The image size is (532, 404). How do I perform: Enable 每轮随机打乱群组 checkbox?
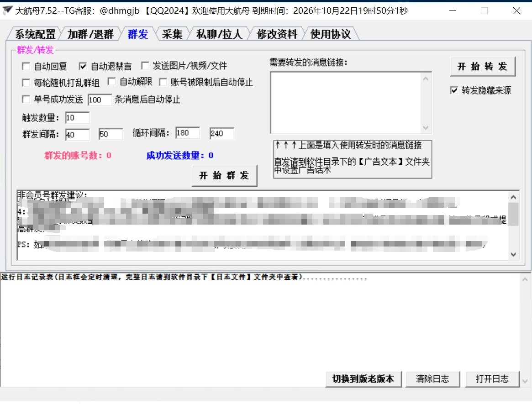coord(26,83)
